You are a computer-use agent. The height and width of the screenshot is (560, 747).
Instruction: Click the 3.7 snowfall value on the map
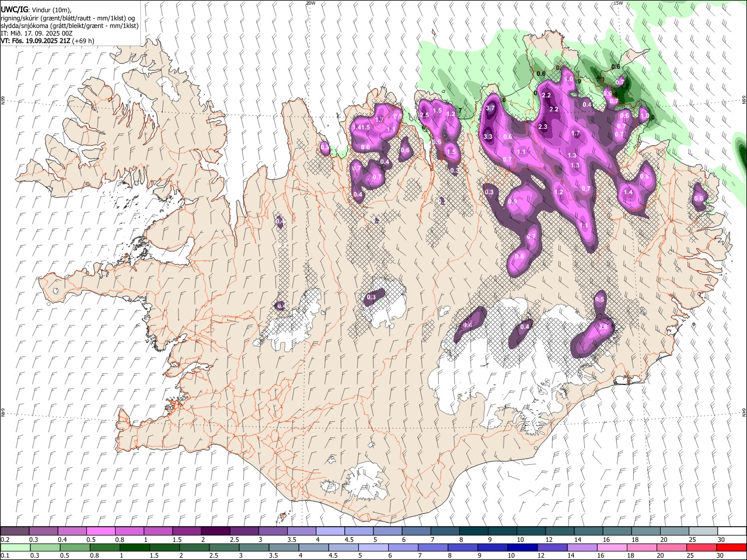[x=490, y=108]
